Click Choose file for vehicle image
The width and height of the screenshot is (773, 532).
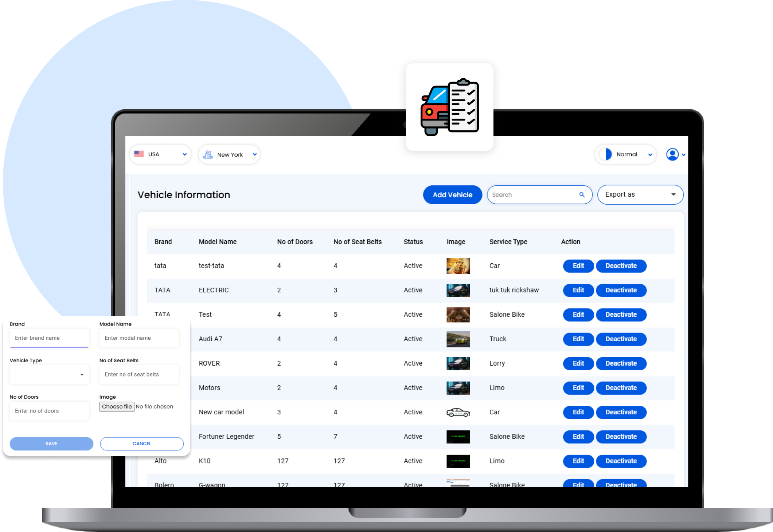pos(117,407)
